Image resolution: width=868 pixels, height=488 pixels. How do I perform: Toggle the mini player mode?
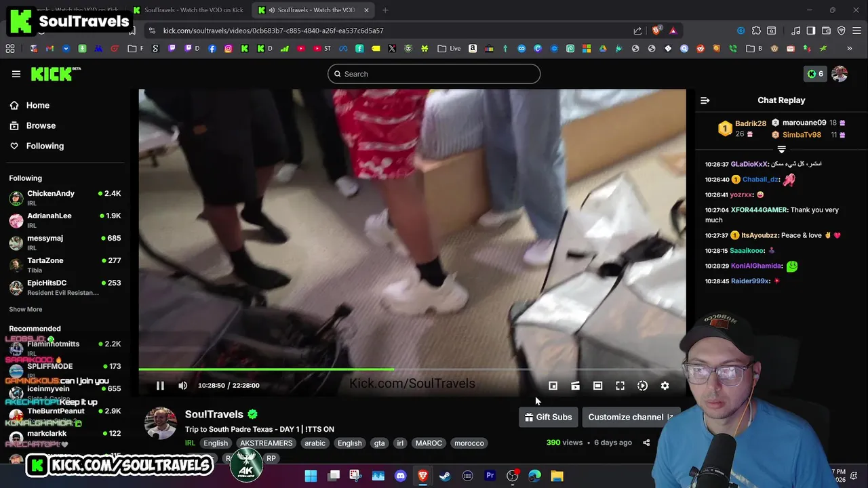tap(553, 386)
